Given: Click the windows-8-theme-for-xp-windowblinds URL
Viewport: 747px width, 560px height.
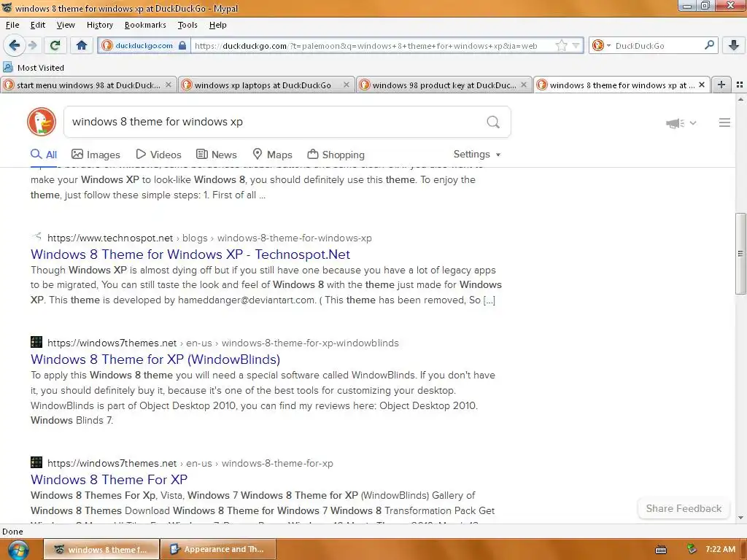Looking at the screenshot, I should [223, 343].
